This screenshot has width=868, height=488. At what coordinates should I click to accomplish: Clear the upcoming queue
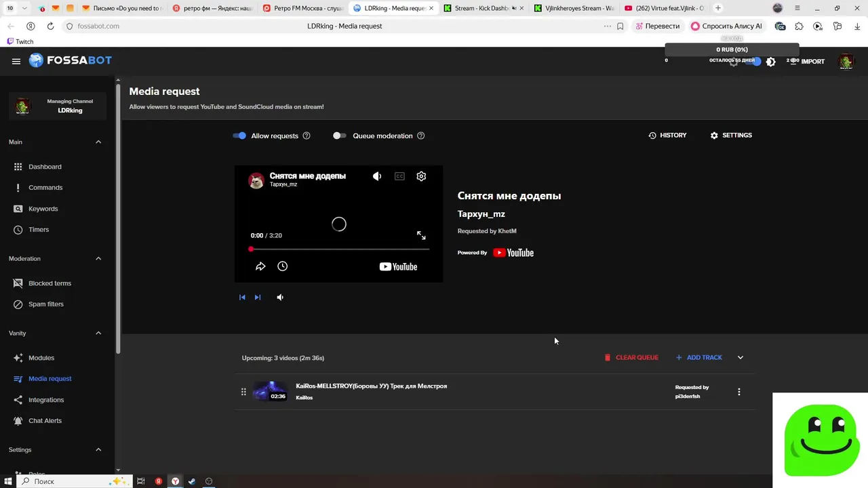pos(631,358)
